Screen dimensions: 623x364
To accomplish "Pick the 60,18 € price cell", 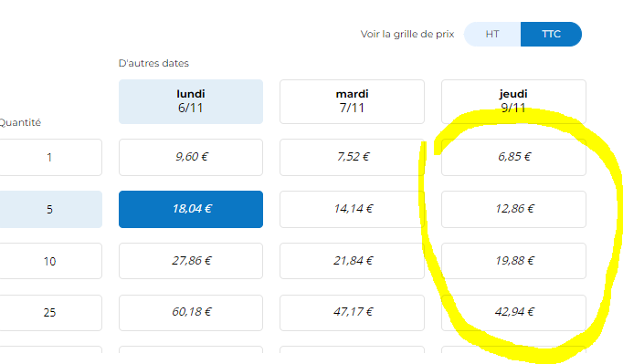I will coord(191,312).
